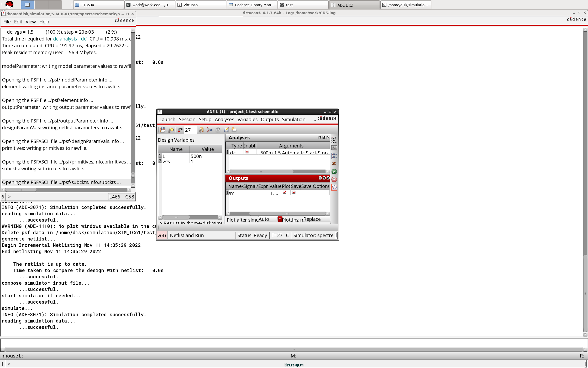Image resolution: width=588 pixels, height=368 pixels.
Task: Open edit variables sliders icon
Action: pos(334,148)
